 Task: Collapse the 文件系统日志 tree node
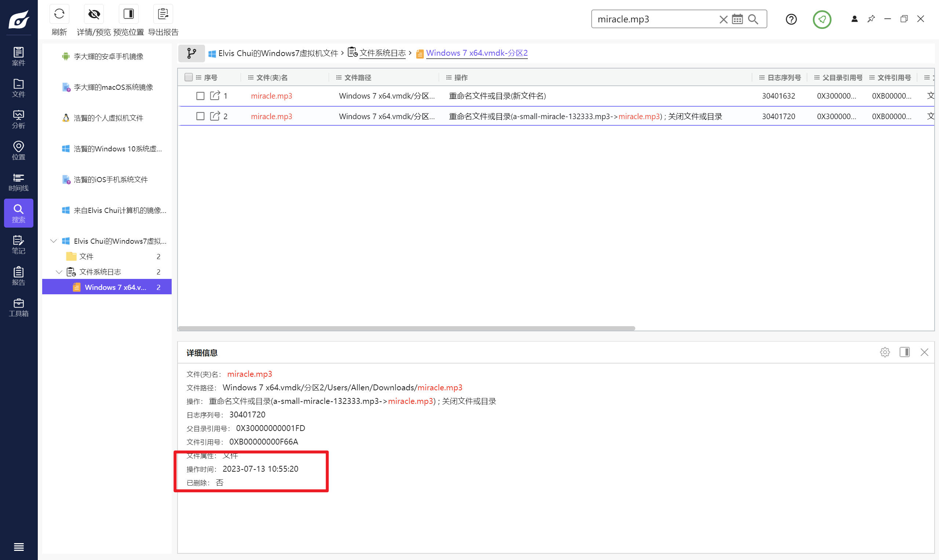point(59,272)
